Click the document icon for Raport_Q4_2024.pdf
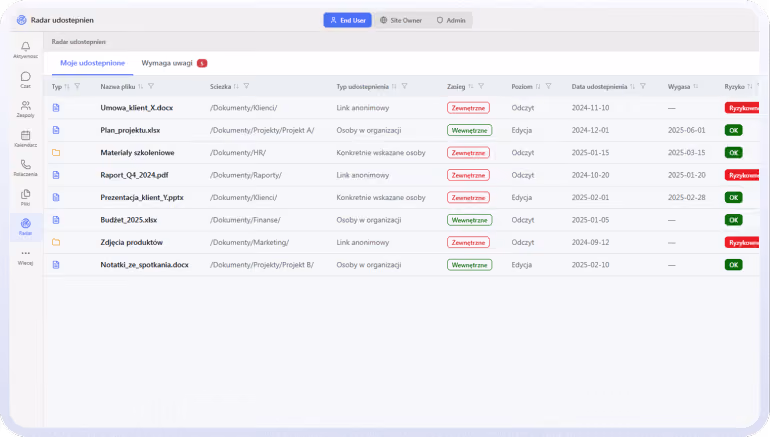Screen dimensions: 770x437 (x=56, y=175)
